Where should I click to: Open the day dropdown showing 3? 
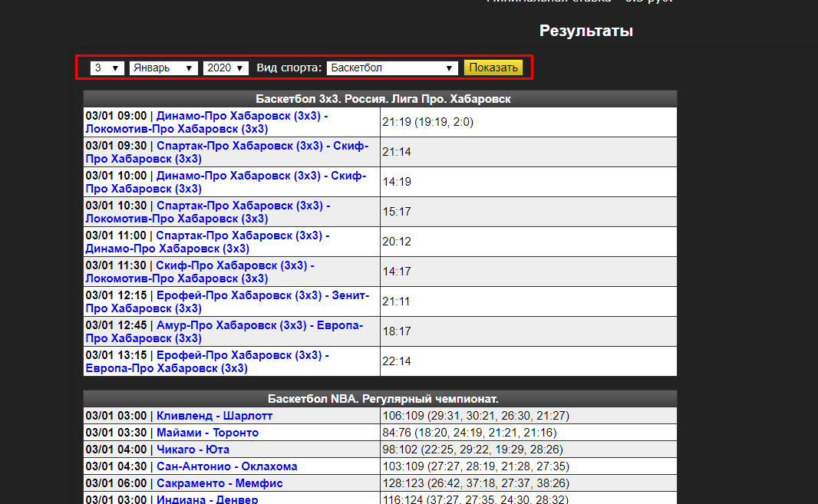(107, 68)
